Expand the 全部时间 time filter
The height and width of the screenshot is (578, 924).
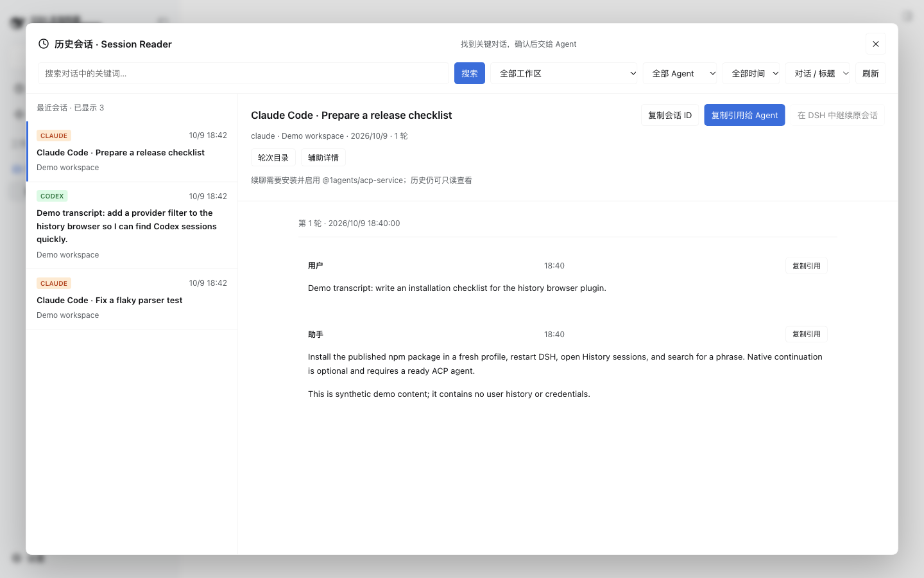point(751,73)
